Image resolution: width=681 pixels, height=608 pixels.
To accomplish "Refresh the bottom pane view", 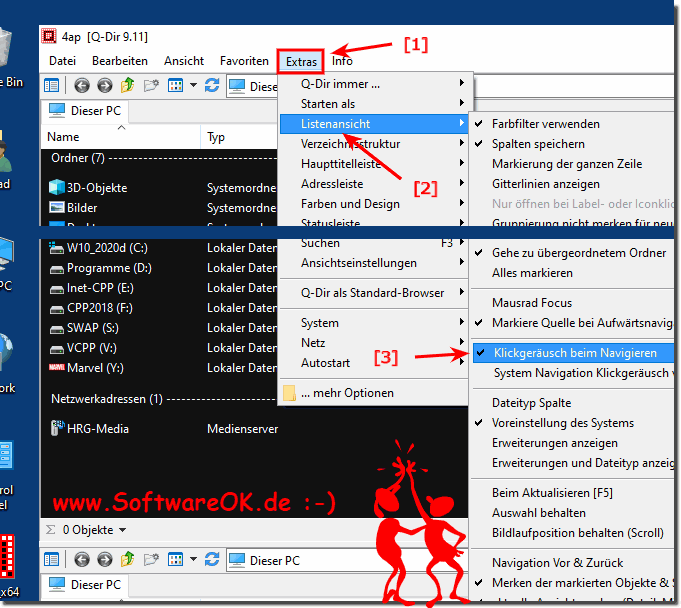I will click(x=212, y=559).
